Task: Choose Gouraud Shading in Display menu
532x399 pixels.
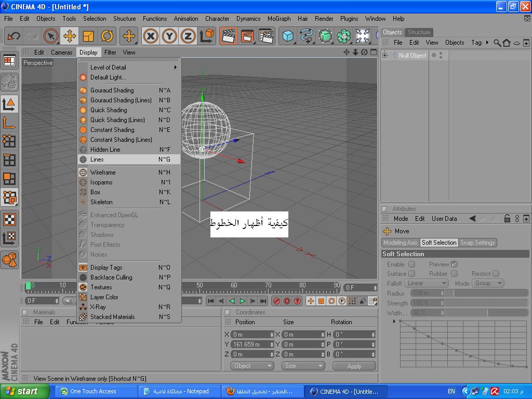Action: point(129,90)
